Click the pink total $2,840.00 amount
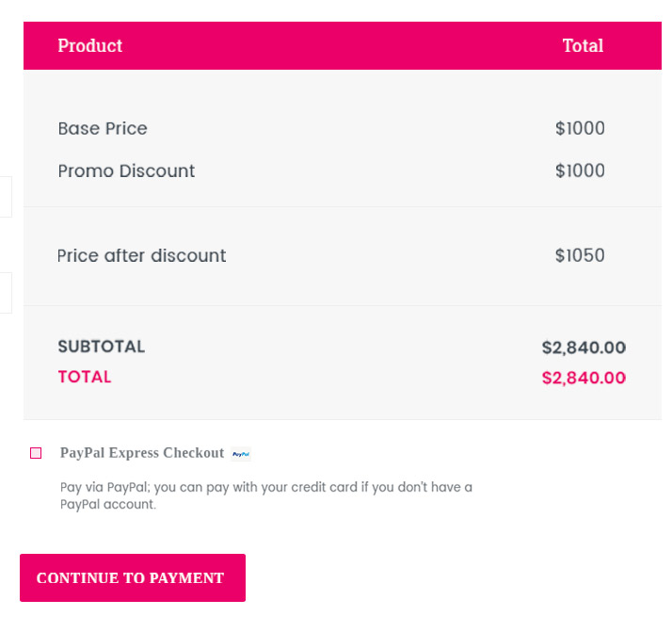Viewport: 672px width, 632px height. coord(584,378)
